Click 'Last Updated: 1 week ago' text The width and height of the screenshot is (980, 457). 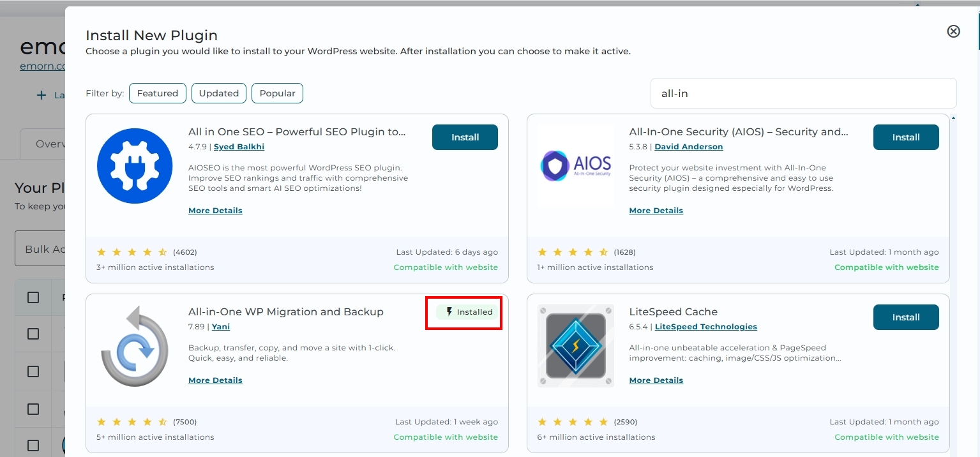[x=447, y=422]
